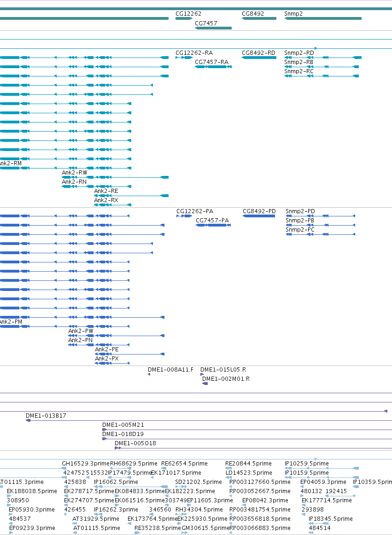
Task: Select the Ank2-RW transcript label
Action: click(x=75, y=173)
